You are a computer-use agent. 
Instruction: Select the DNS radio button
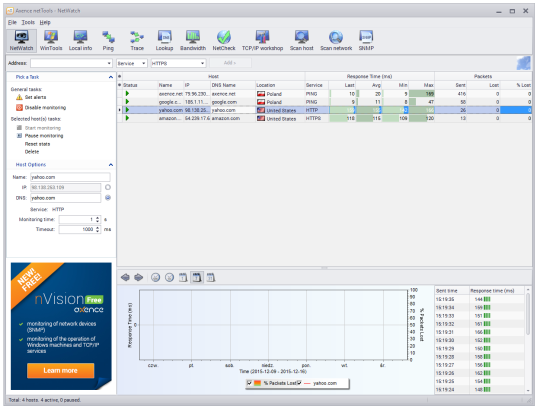[x=108, y=198]
